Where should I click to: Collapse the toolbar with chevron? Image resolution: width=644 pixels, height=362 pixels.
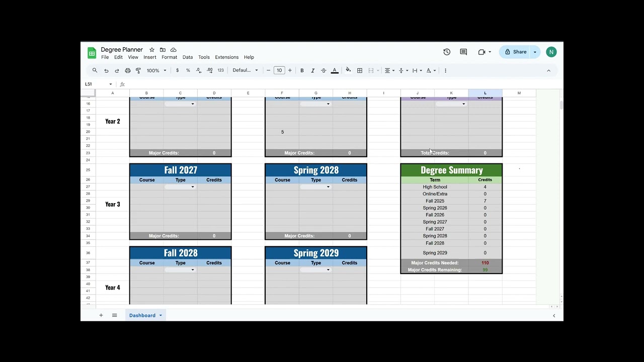tap(549, 70)
